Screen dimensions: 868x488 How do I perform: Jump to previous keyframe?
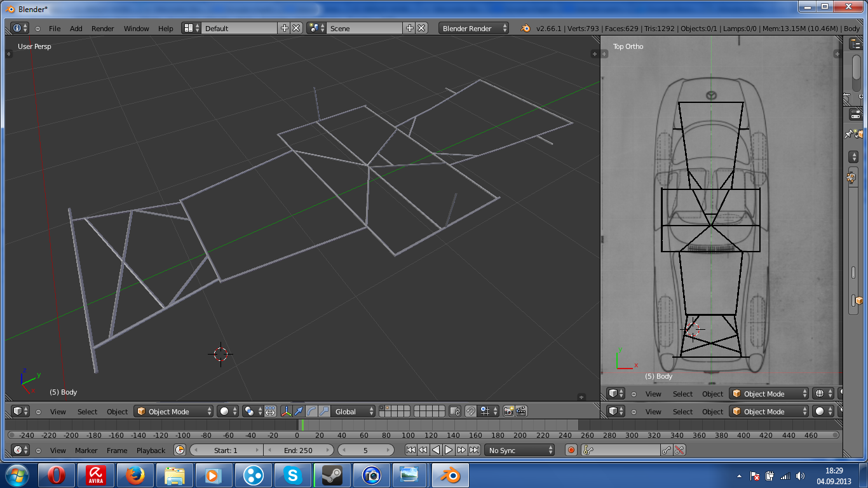tap(423, 450)
